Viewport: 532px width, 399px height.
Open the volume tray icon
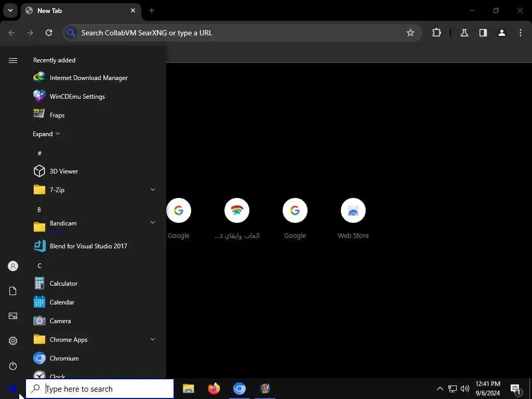coord(465,389)
